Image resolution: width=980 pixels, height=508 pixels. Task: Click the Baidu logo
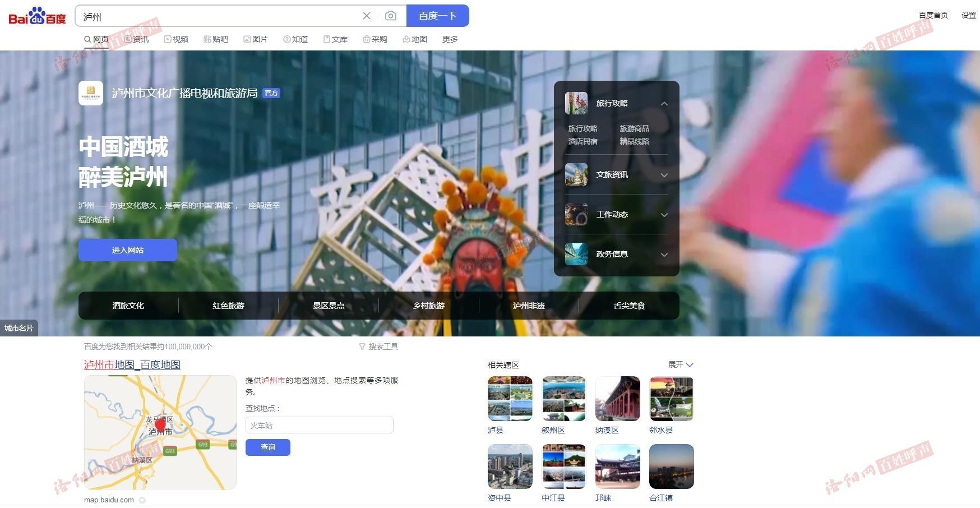[x=37, y=16]
